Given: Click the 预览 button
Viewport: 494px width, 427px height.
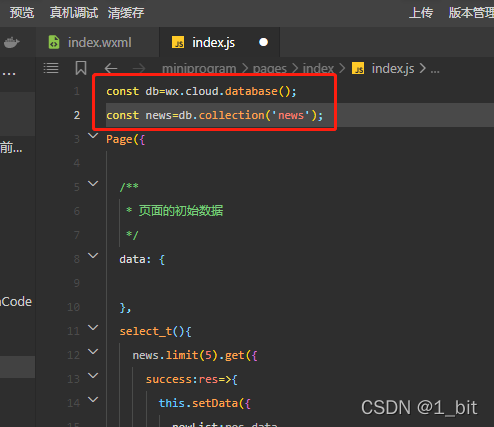Looking at the screenshot, I should point(22,13).
